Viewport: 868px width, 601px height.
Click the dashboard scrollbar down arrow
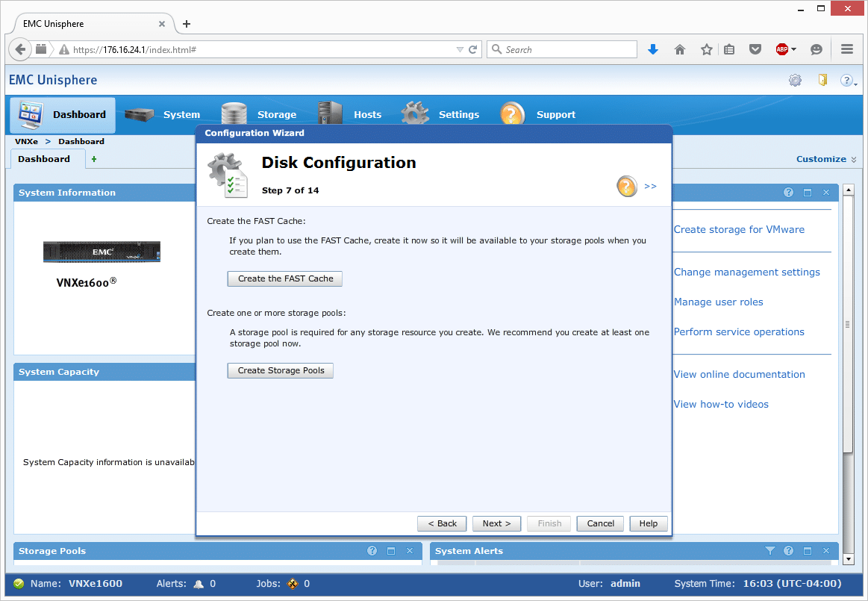pos(848,559)
